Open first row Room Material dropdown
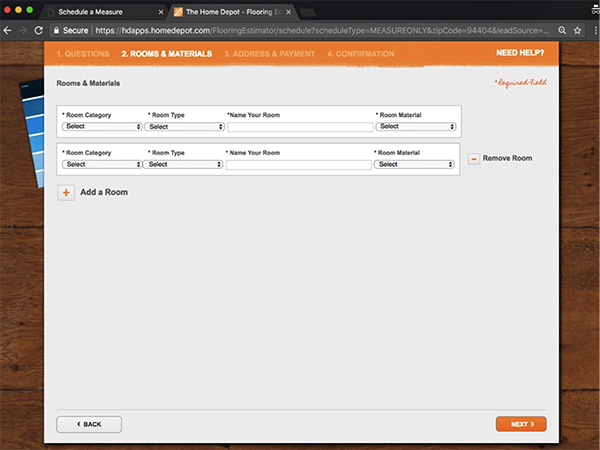The height and width of the screenshot is (450, 600). (x=416, y=127)
